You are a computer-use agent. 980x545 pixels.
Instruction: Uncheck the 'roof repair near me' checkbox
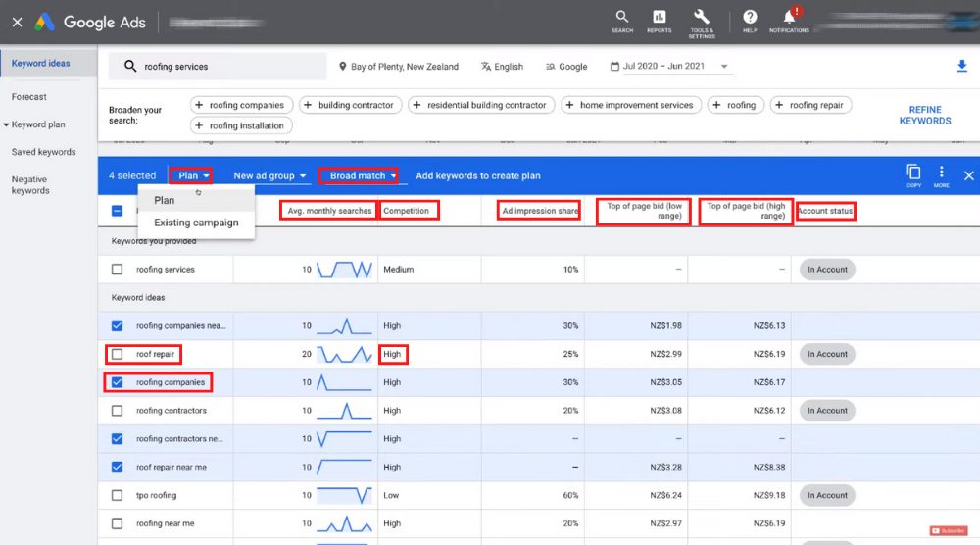(117, 467)
